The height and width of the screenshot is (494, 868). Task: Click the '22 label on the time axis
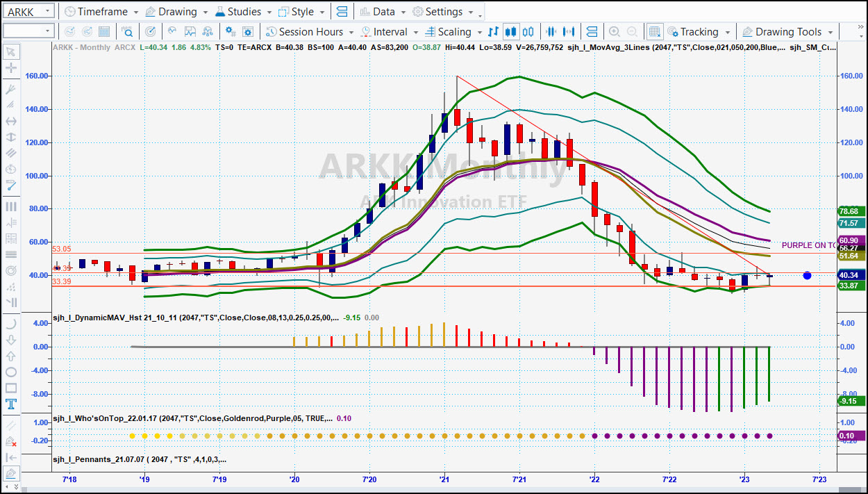pyautogui.click(x=594, y=479)
